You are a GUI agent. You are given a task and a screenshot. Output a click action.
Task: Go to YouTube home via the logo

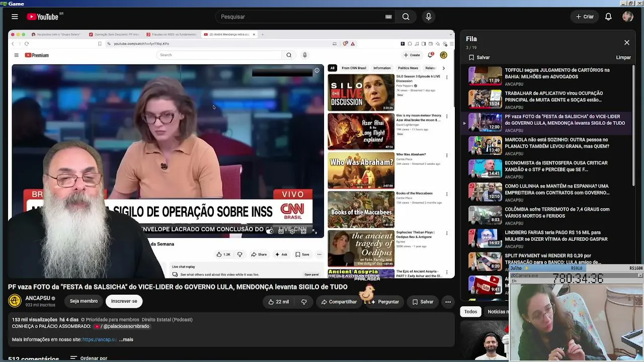tap(43, 17)
